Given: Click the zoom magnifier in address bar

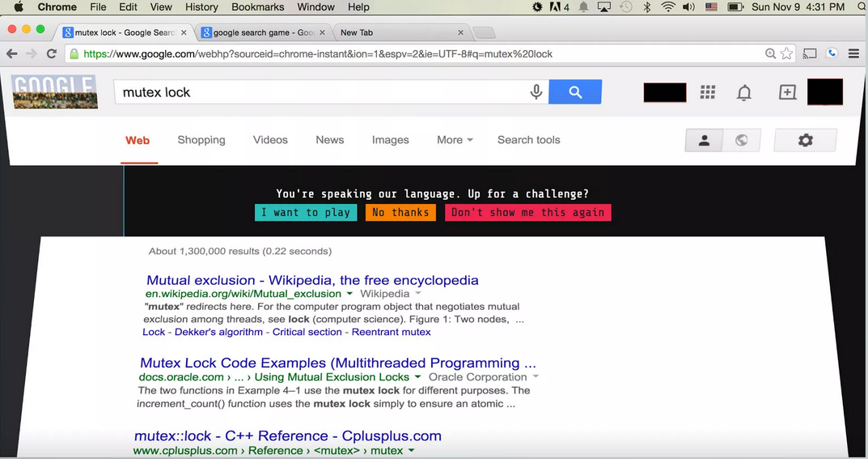Looking at the screenshot, I should [770, 53].
